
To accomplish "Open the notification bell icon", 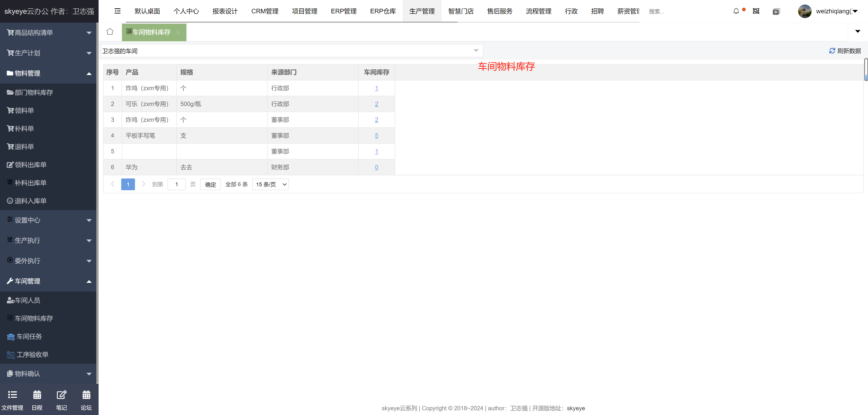I will [736, 11].
